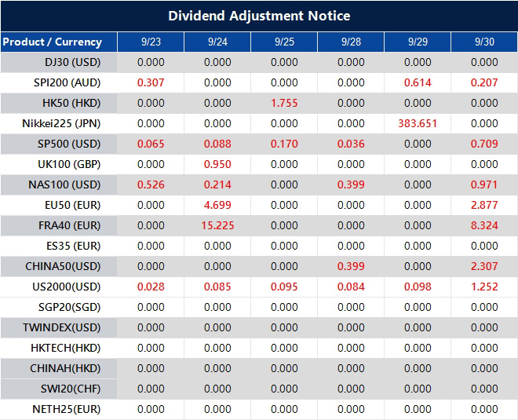Viewport: 518px width, 420px height.
Task: Click the Dividend Adjustment Notice title
Action: click(259, 16)
